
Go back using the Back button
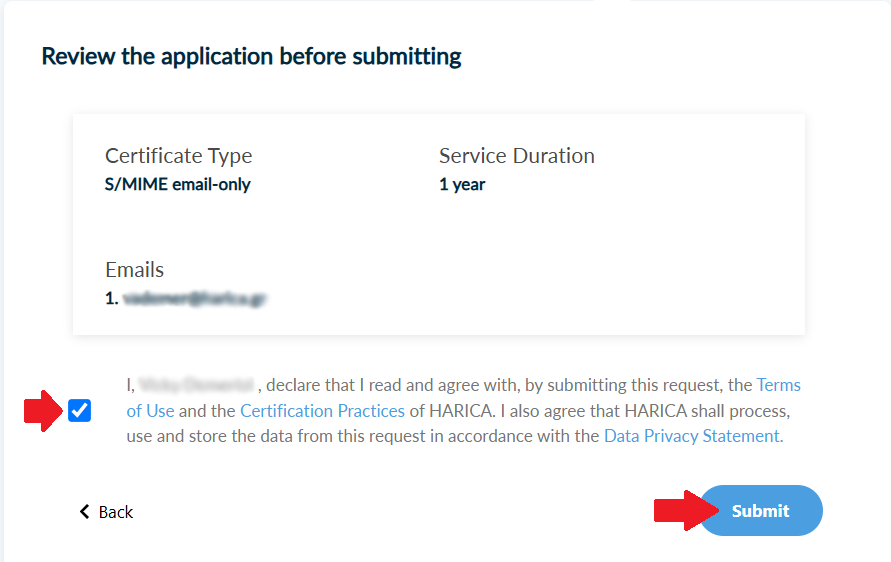(x=115, y=512)
